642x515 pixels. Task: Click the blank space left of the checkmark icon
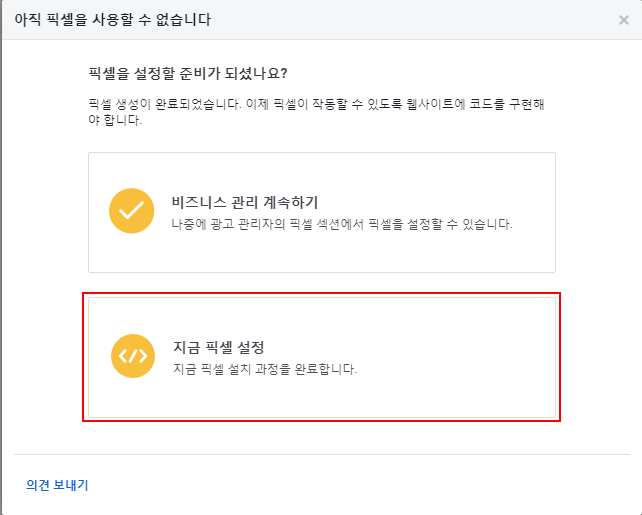click(x=98, y=212)
